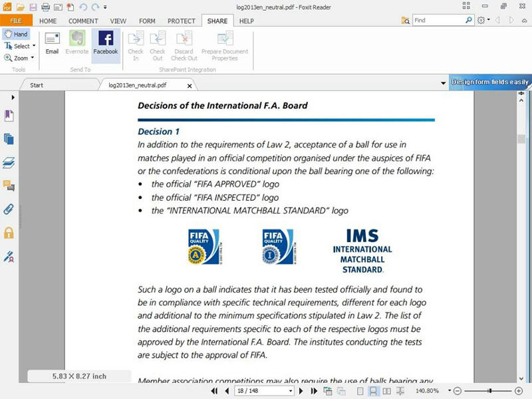Open the Attachments panel

(9, 209)
